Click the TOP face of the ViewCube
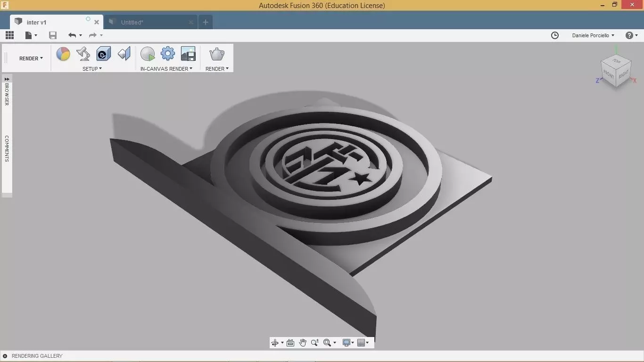 (x=616, y=61)
